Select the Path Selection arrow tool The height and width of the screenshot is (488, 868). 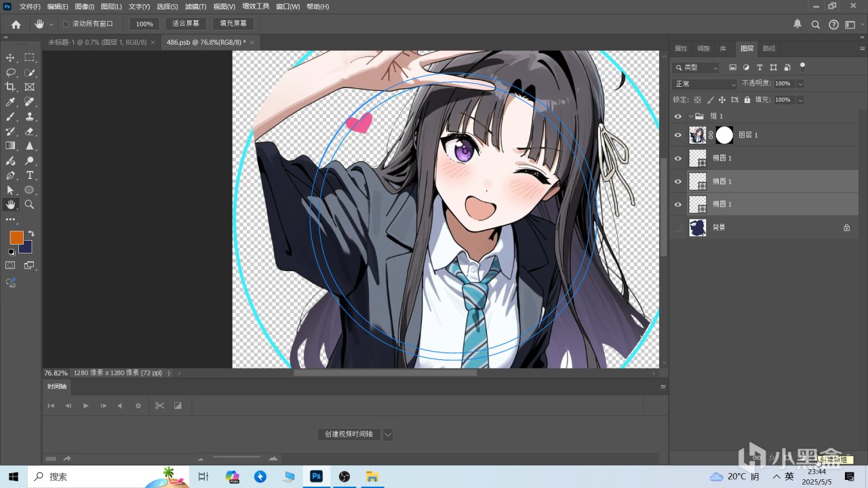[10, 190]
